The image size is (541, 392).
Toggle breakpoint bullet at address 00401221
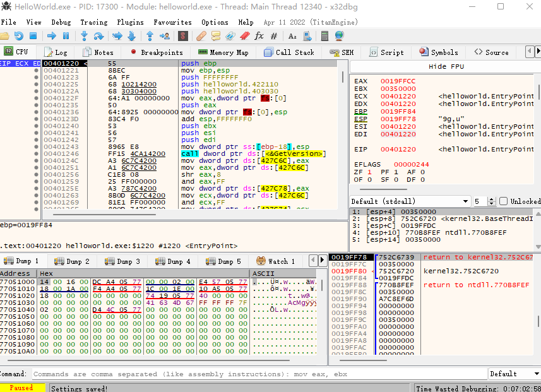[36, 71]
